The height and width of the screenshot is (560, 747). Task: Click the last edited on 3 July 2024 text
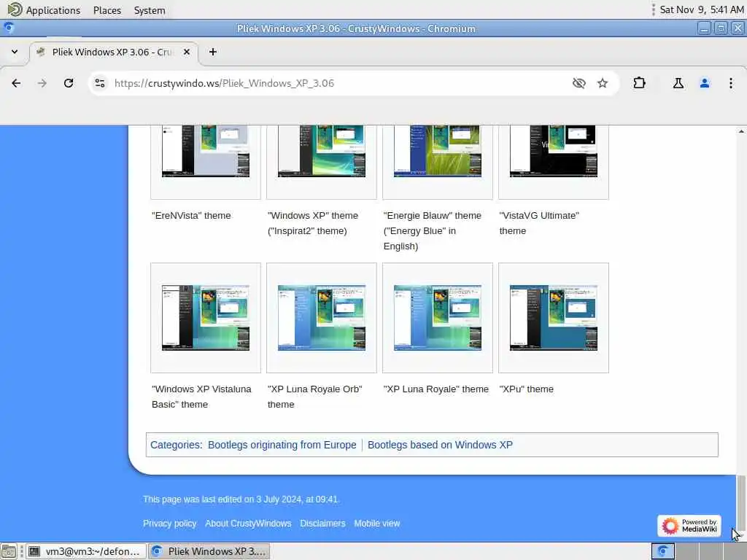point(241,499)
